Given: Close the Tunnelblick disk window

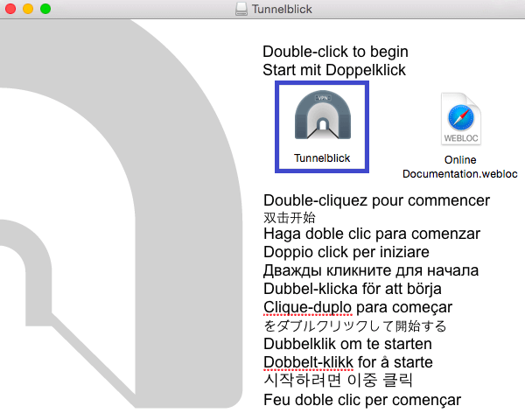Looking at the screenshot, I should click(x=10, y=9).
